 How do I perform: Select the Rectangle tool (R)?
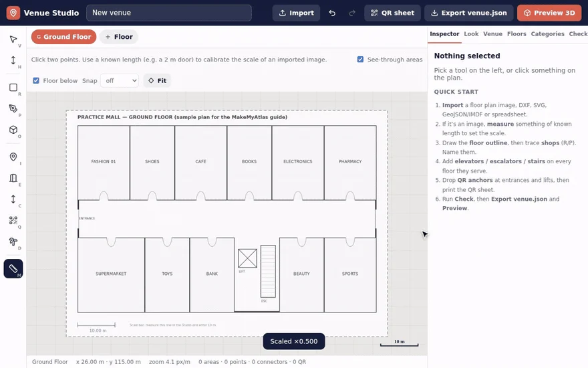point(13,88)
